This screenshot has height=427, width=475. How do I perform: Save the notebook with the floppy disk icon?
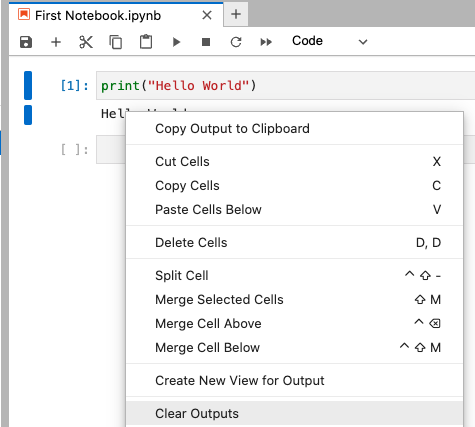click(x=26, y=42)
